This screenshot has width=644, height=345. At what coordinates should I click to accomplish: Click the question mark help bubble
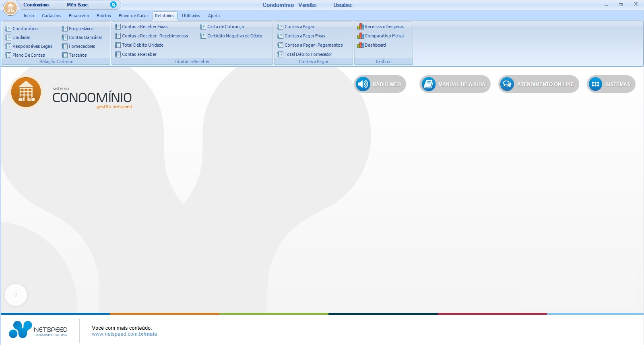click(16, 295)
